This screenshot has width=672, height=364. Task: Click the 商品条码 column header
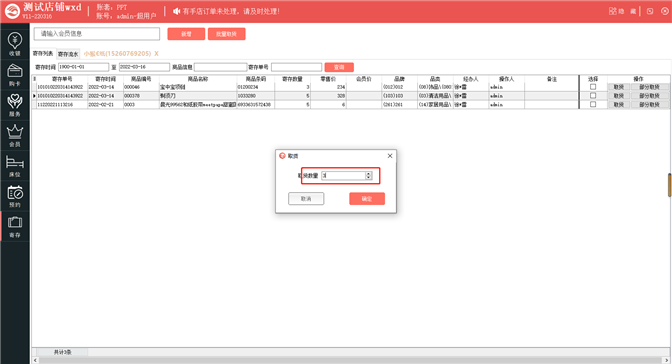(256, 79)
